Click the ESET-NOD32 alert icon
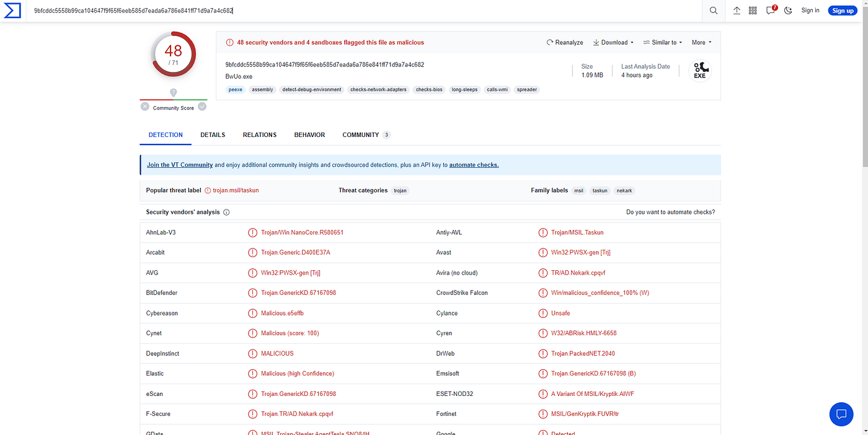 [x=543, y=393]
